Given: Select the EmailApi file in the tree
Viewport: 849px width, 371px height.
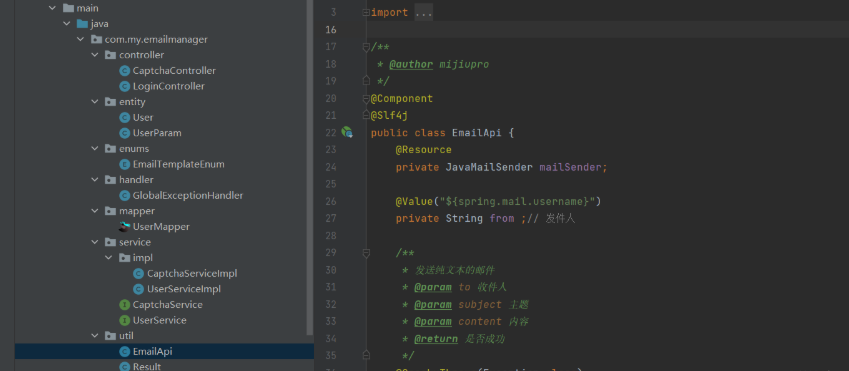Looking at the screenshot, I should 152,352.
